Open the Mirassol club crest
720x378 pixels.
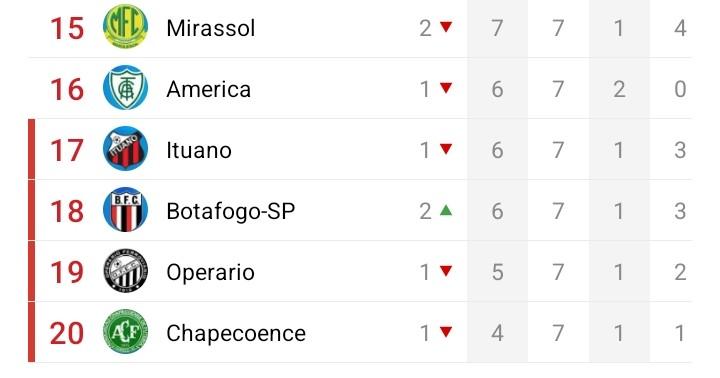[x=125, y=27]
